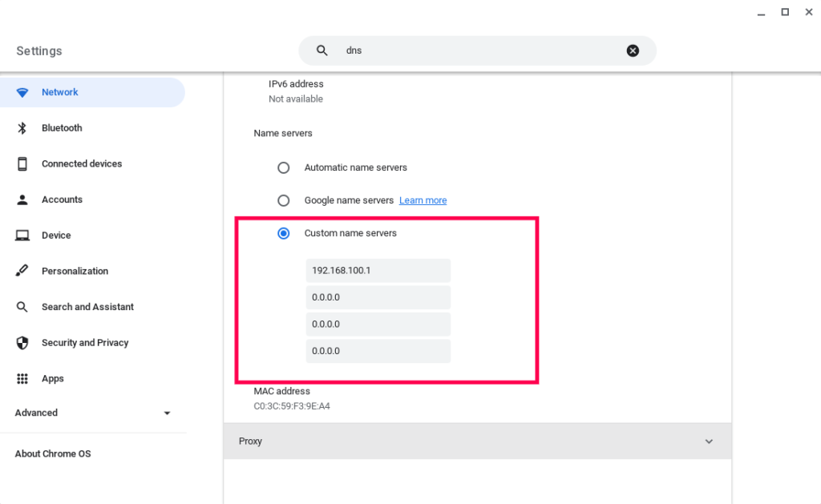This screenshot has width=821, height=504.
Task: Click the Search and Assistant magnifier icon
Action: point(22,307)
